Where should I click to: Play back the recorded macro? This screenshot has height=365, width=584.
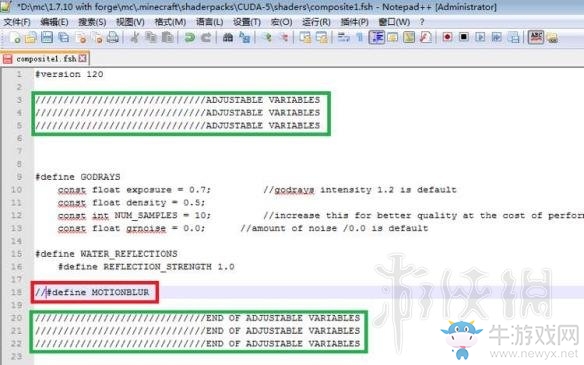[x=480, y=37]
